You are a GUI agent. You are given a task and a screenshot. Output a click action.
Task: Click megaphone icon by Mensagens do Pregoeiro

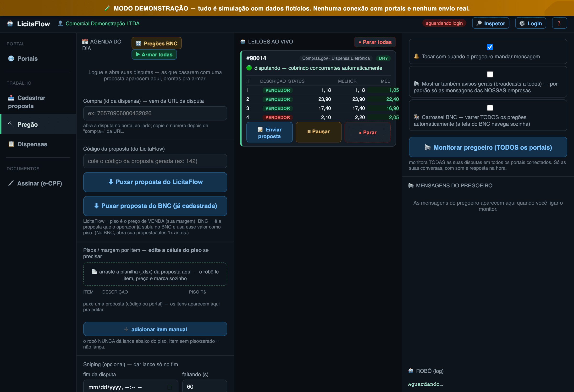(411, 185)
